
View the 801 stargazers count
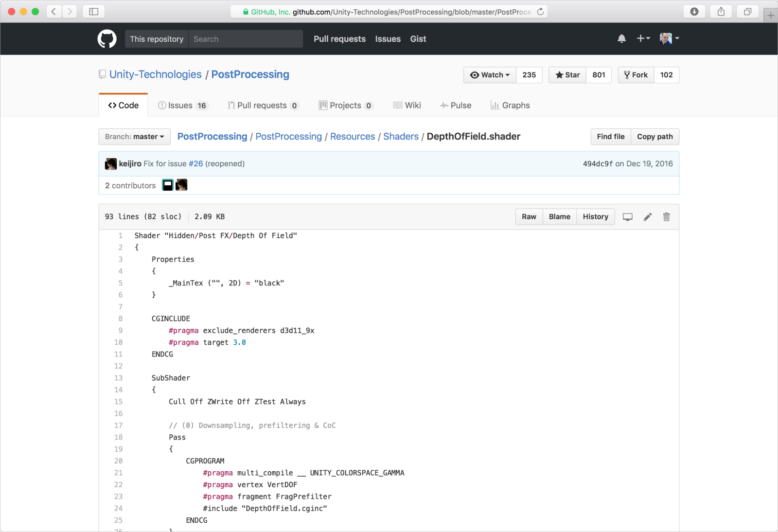pyautogui.click(x=599, y=75)
